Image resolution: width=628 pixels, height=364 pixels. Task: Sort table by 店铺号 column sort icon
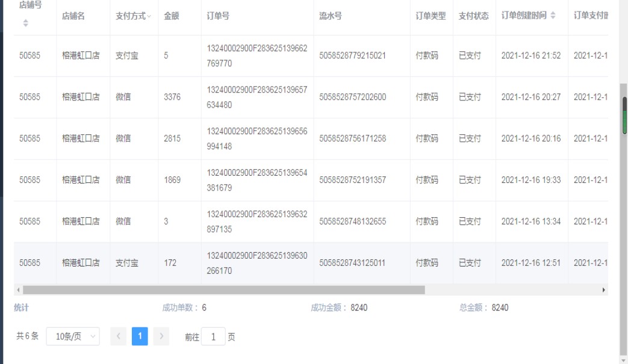pos(25,23)
